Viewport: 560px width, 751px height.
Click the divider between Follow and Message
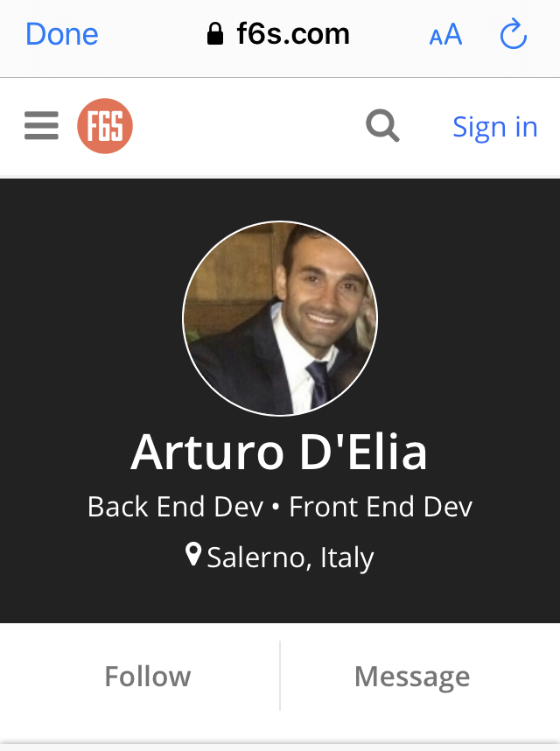click(x=280, y=676)
